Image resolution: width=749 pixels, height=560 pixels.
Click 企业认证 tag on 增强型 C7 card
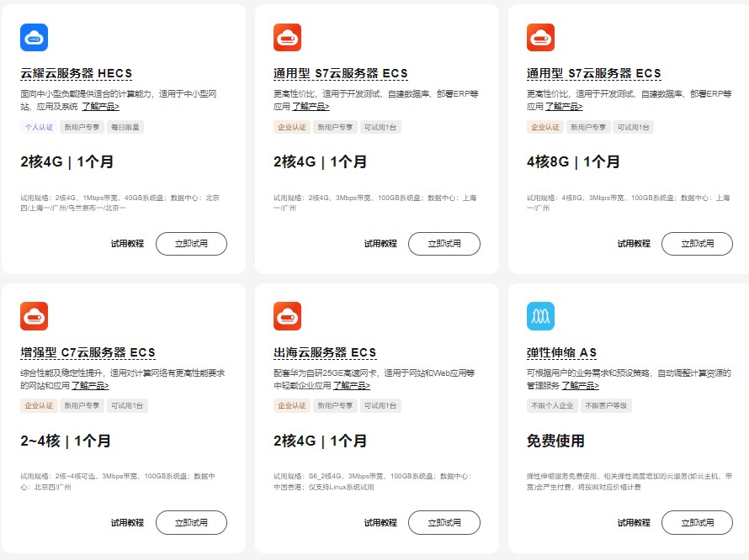(39, 405)
